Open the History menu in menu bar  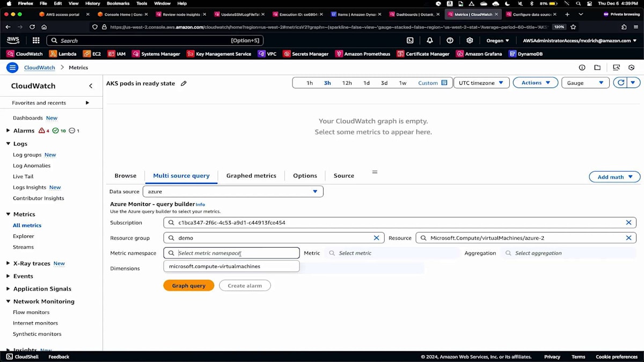click(92, 3)
